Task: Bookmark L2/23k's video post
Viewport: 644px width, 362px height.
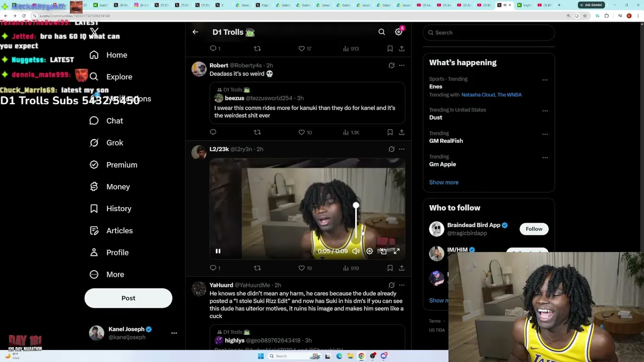Action: [390, 268]
